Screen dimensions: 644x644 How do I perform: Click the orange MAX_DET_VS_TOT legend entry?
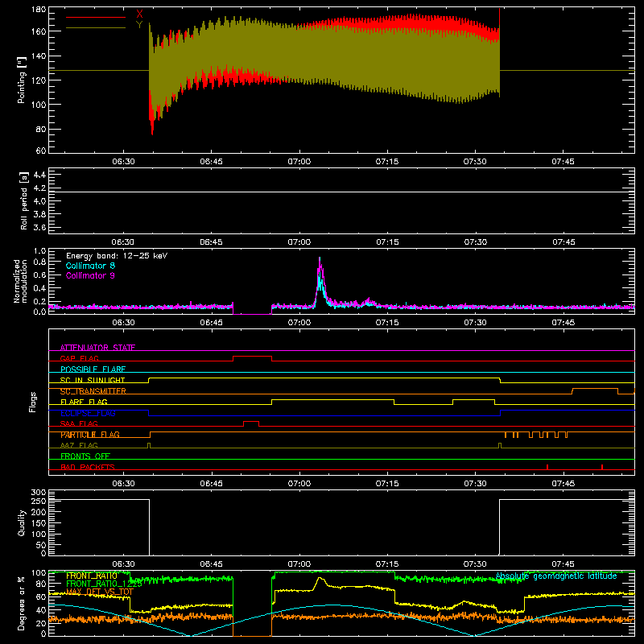[x=99, y=592]
